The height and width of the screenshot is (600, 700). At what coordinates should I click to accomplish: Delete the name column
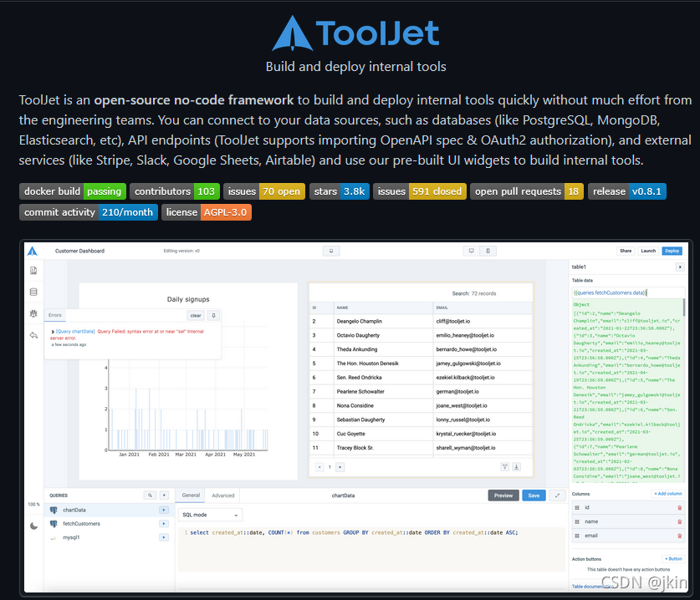pos(679,521)
